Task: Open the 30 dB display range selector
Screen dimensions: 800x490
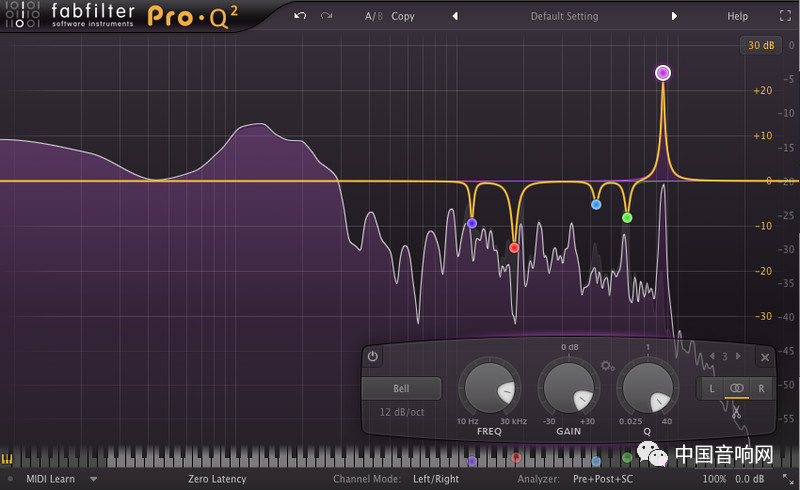Action: point(761,45)
